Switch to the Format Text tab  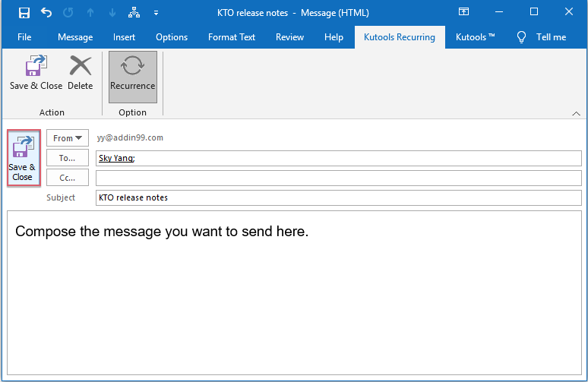[x=232, y=37]
